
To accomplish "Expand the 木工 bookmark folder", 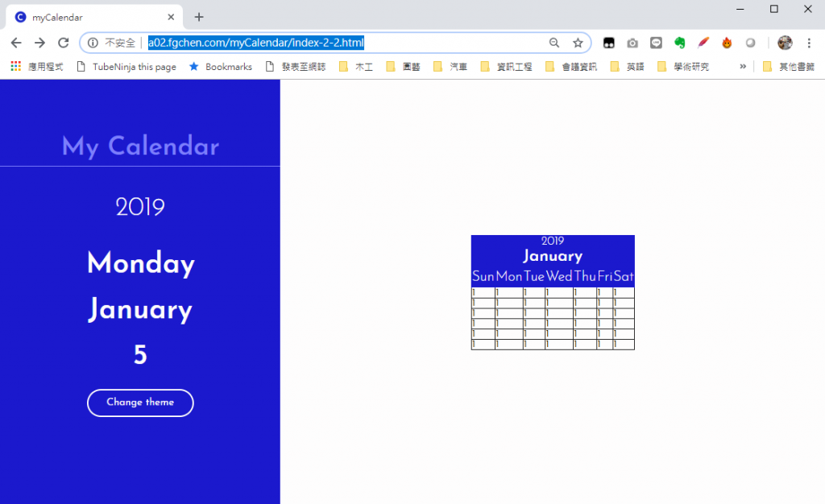I will [356, 67].
